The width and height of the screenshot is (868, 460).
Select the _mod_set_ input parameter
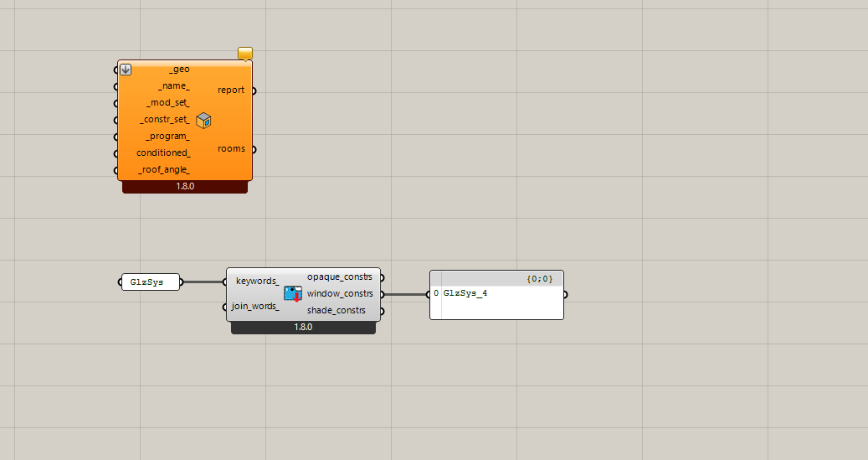point(168,102)
